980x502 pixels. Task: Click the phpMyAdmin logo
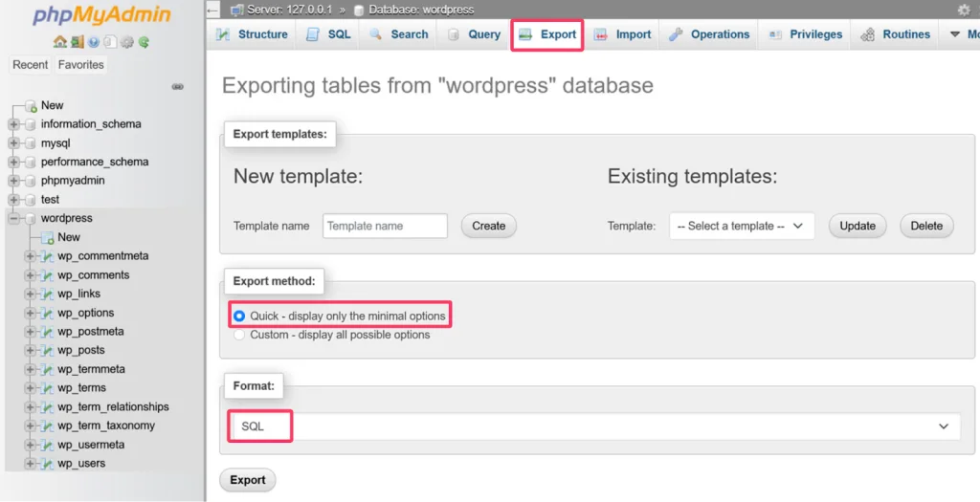pos(100,16)
